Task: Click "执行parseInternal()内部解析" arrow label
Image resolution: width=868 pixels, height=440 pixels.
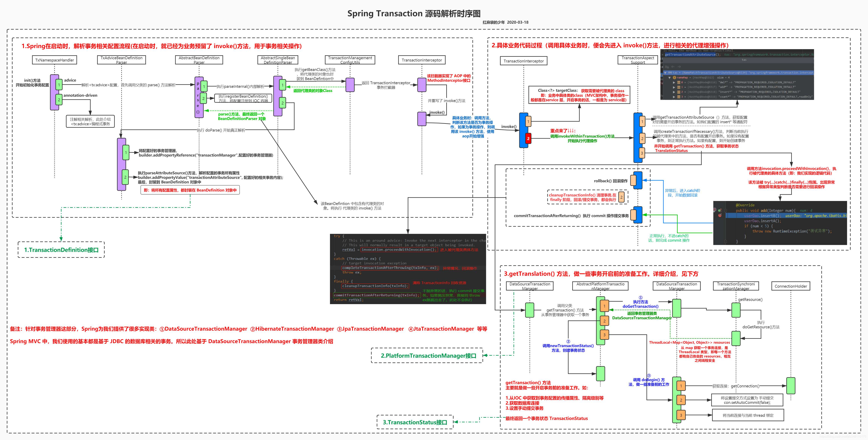Action: (240, 86)
